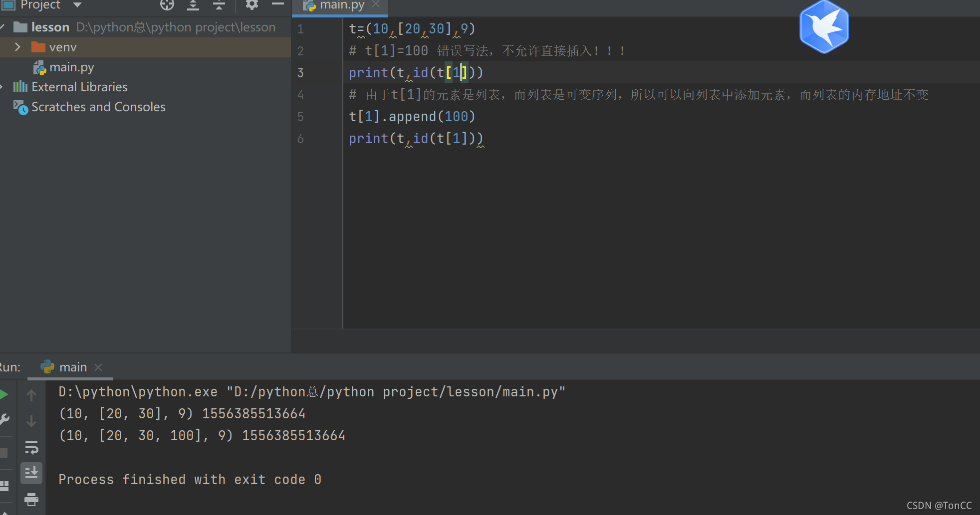This screenshot has width=980, height=515.
Task: Click the Expand All icon in Project panel
Action: [x=193, y=5]
